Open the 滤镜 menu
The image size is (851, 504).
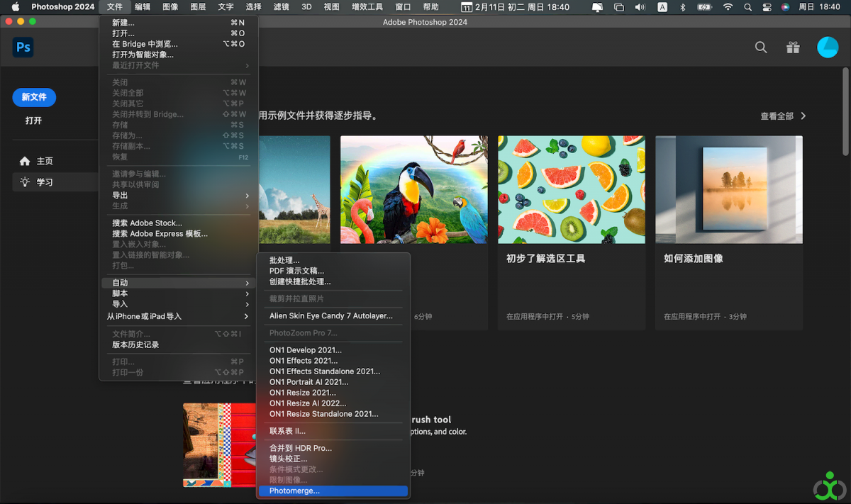pyautogui.click(x=281, y=7)
